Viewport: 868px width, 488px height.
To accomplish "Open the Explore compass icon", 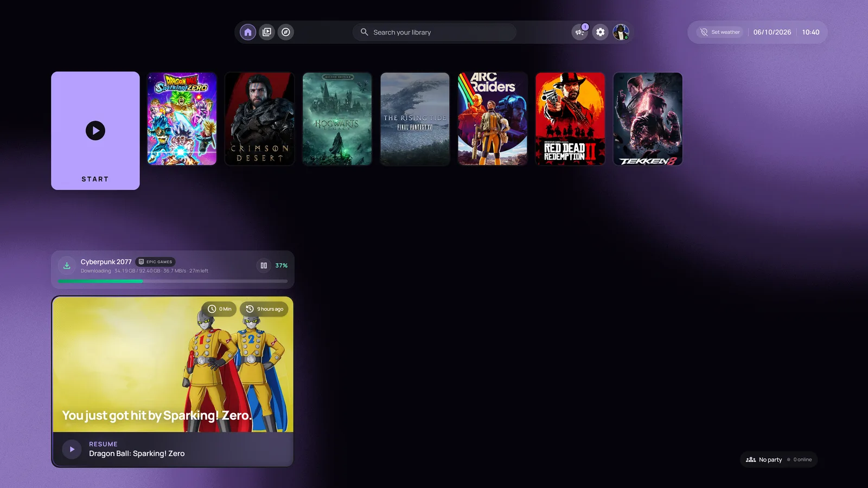I will click(x=286, y=32).
